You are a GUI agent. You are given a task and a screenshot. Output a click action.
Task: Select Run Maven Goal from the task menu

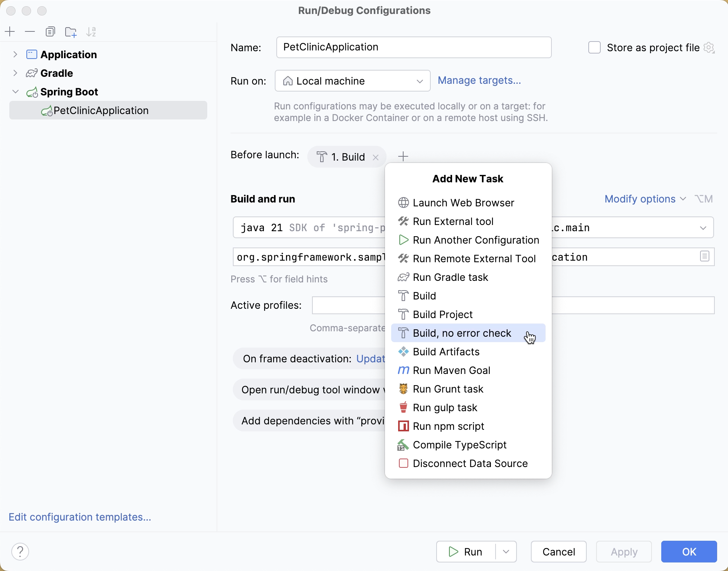coord(451,370)
